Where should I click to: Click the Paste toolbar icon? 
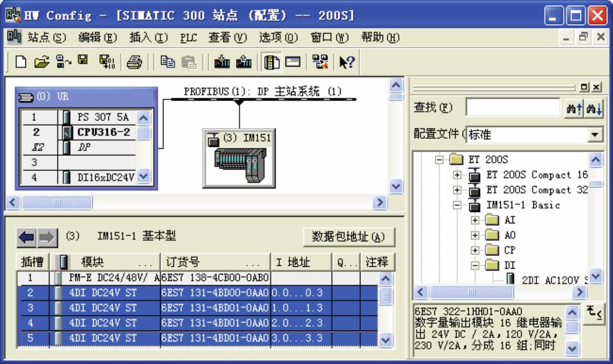189,63
